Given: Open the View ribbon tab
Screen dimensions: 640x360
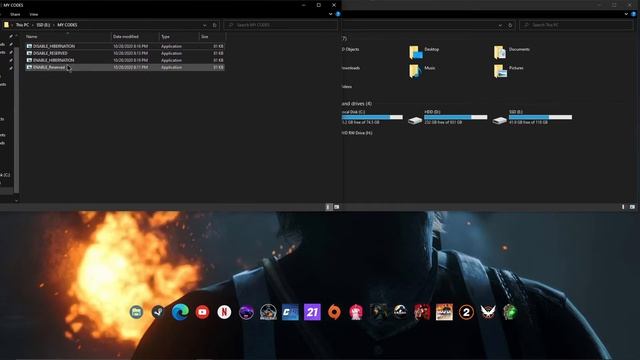Looking at the screenshot, I should click(x=33, y=14).
